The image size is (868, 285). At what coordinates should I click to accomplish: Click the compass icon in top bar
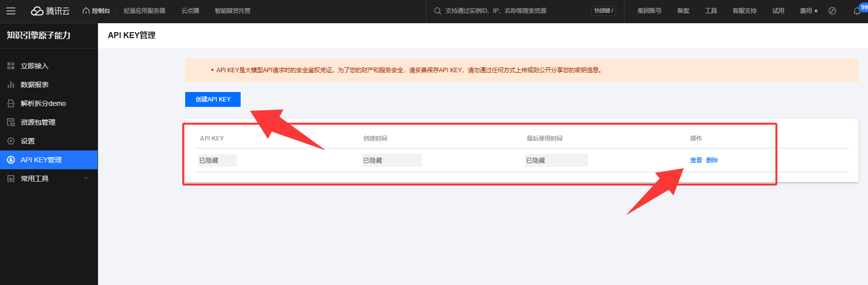tap(832, 11)
